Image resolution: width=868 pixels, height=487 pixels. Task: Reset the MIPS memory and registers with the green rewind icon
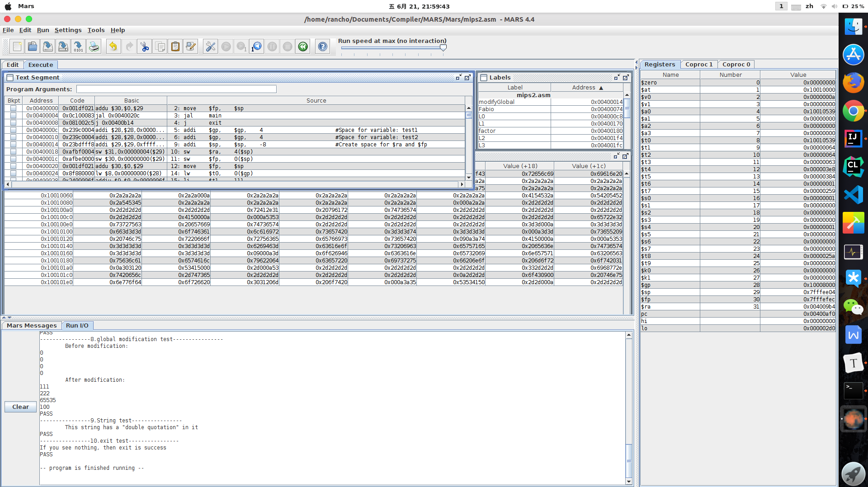click(303, 47)
